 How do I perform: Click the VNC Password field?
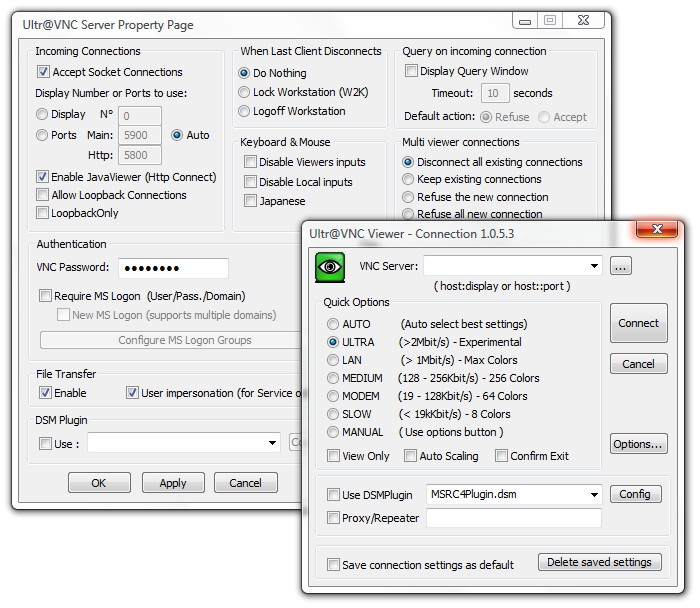click(173, 268)
